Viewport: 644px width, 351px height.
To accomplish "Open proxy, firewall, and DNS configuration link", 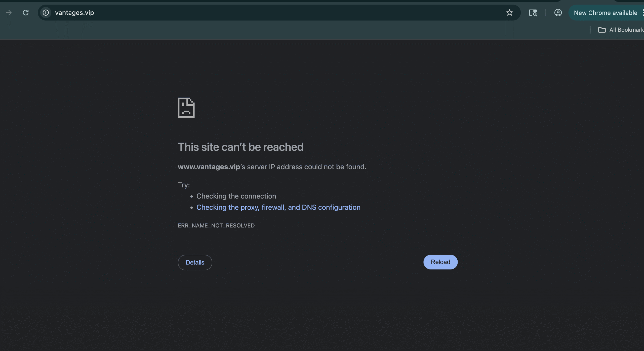I will 278,207.
